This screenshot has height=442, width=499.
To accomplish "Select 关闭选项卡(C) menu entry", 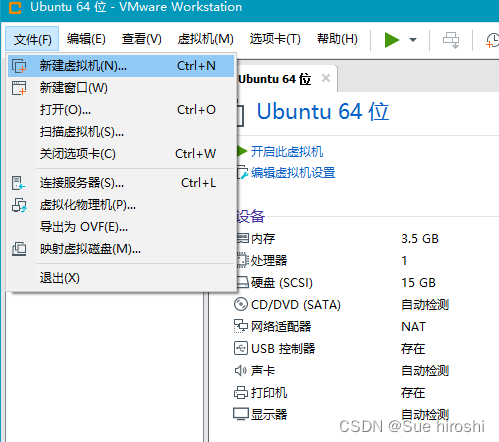I will (x=121, y=154).
